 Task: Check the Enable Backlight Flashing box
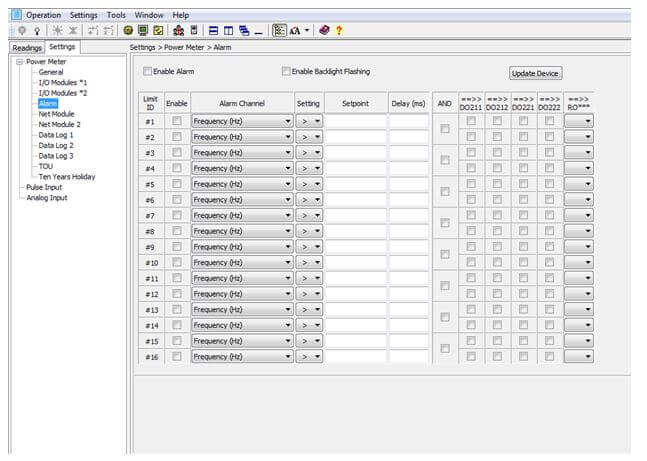click(286, 71)
